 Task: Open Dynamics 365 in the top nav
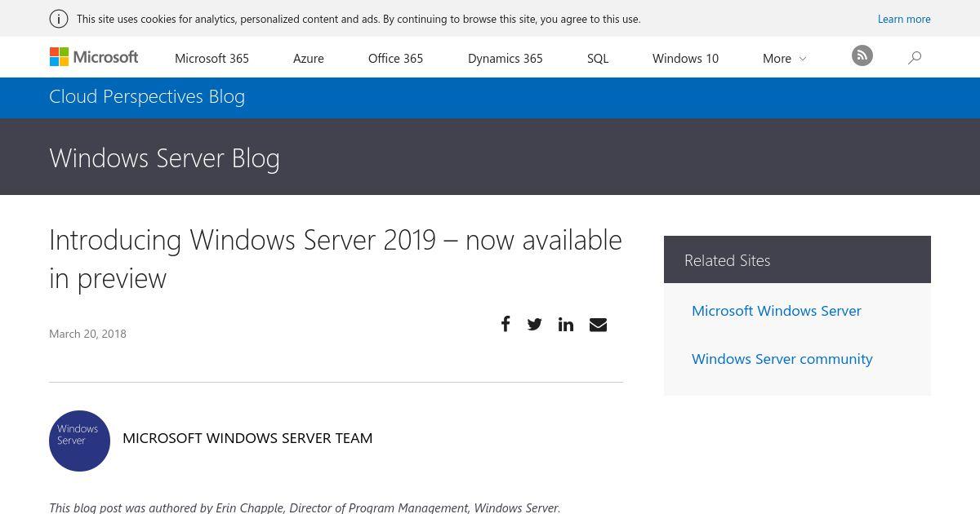point(506,58)
